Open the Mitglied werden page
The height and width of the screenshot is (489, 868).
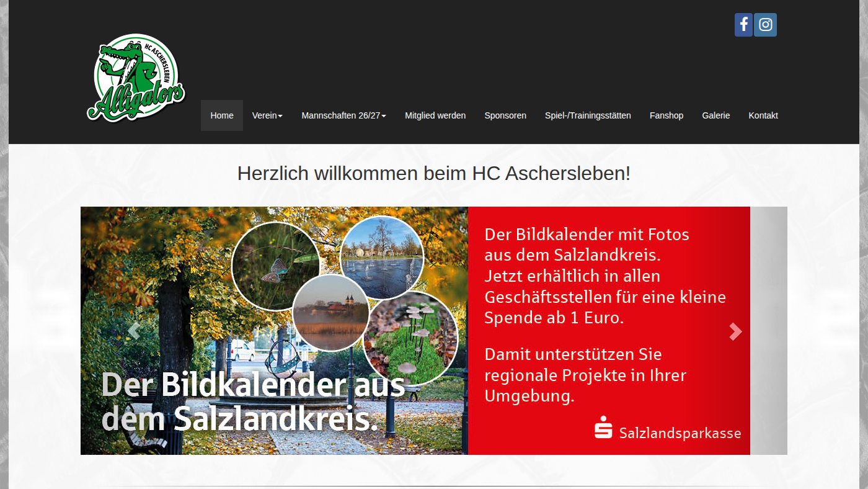click(435, 115)
